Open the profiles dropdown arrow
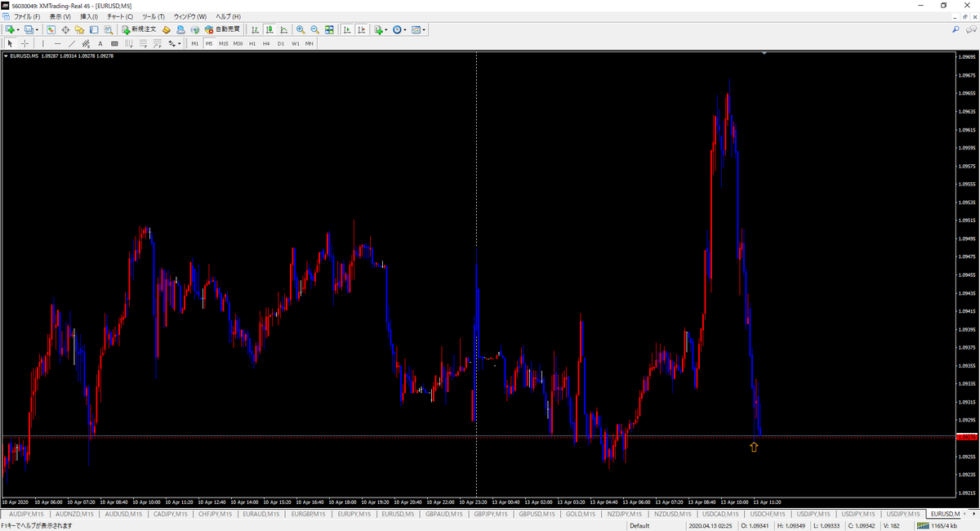 coord(38,29)
